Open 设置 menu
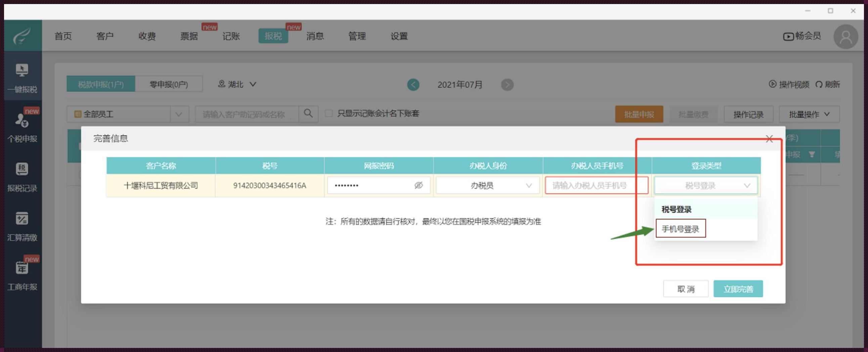The image size is (868, 352). point(399,36)
